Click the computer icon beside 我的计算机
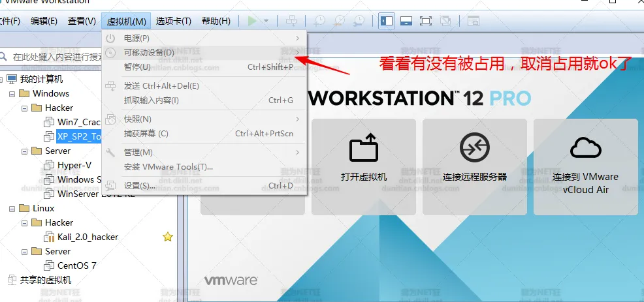The image size is (644, 302). (12, 79)
